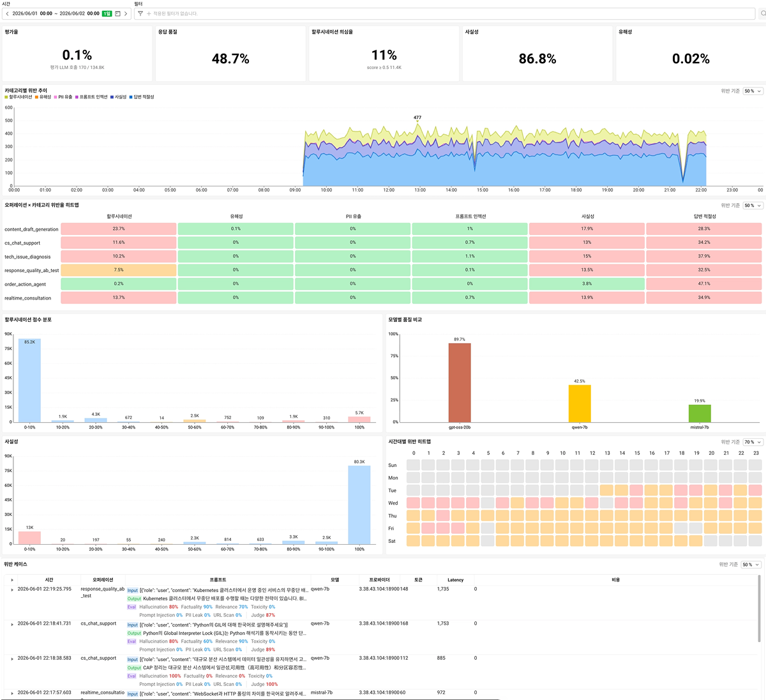Click Output tag of the 22:18:41 row
This screenshot has width=766, height=700.
pyautogui.click(x=134, y=633)
